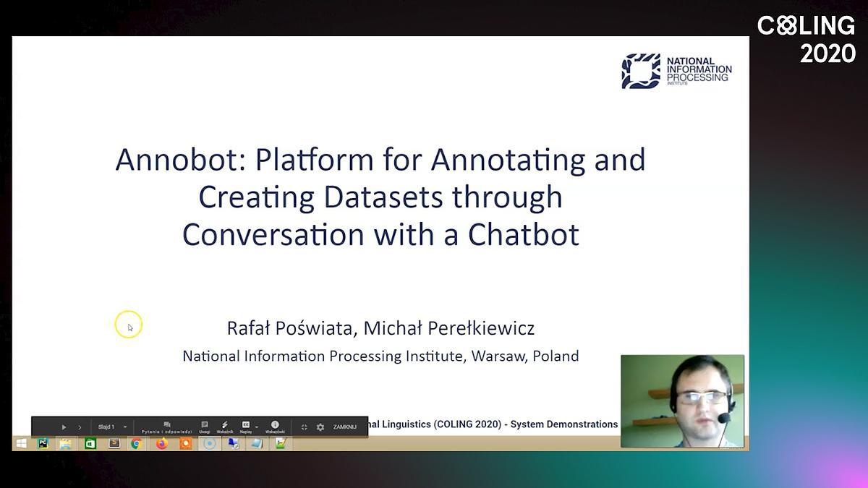Go to next slide with arrow
This screenshot has height=488, width=868.
(x=80, y=427)
